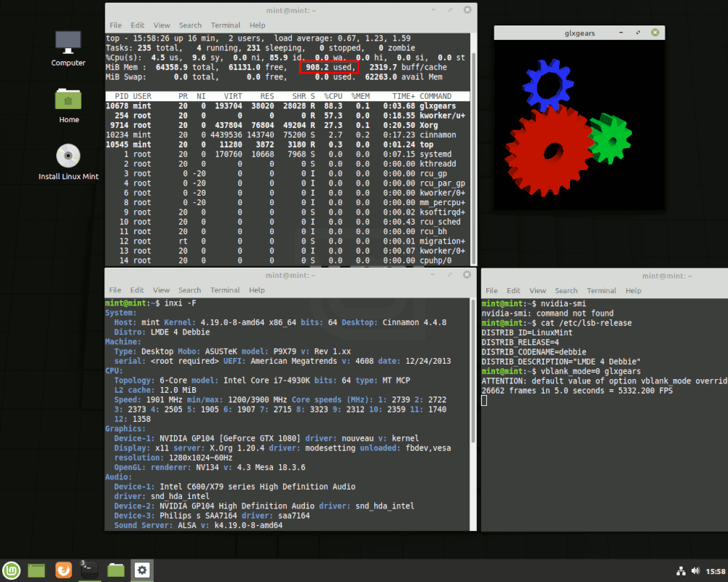The height and width of the screenshot is (582, 728).
Task: Close the glxgears window
Action: [655, 33]
